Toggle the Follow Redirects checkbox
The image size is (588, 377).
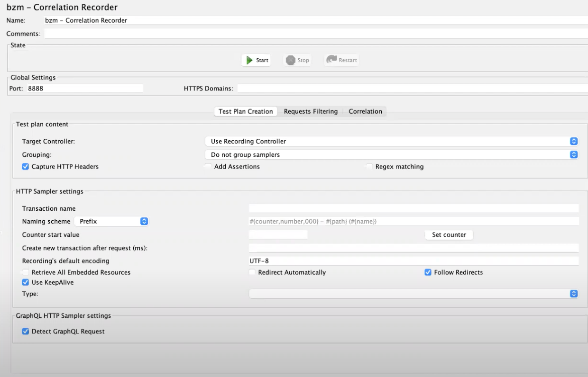(428, 272)
